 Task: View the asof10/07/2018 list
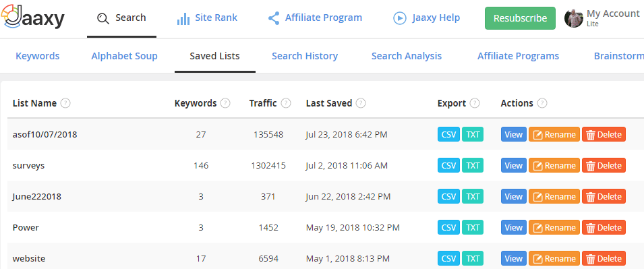[x=513, y=134]
